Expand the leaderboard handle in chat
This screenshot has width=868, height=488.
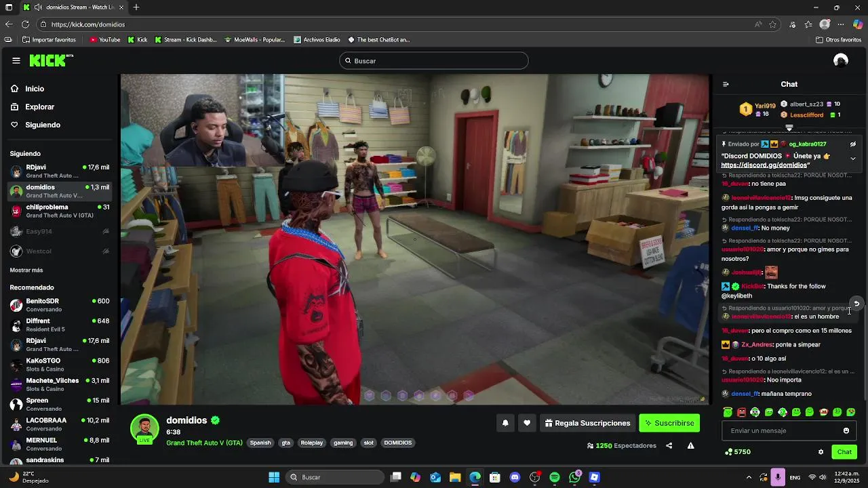click(789, 127)
